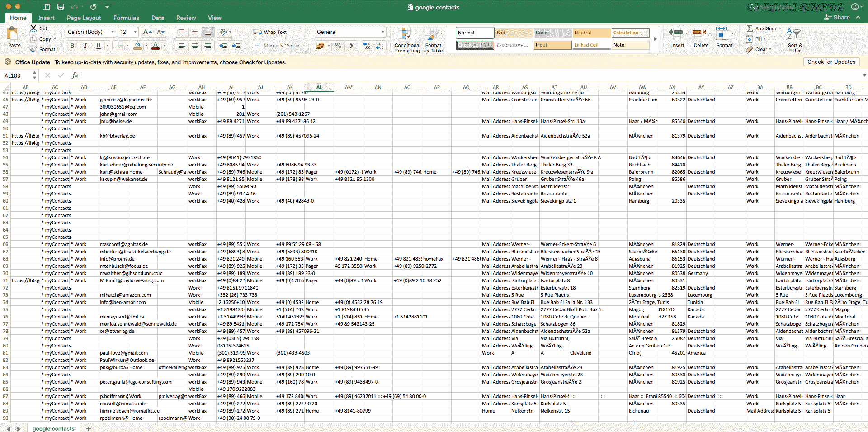868x432 pixels.
Task: Apply the Bad cell style swatch
Action: click(514, 33)
